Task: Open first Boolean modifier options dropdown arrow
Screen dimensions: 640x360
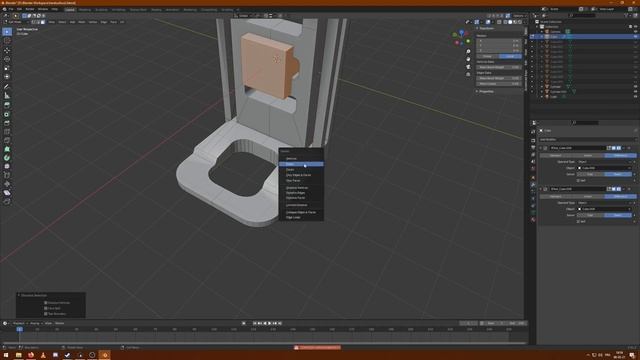Action: coord(624,148)
